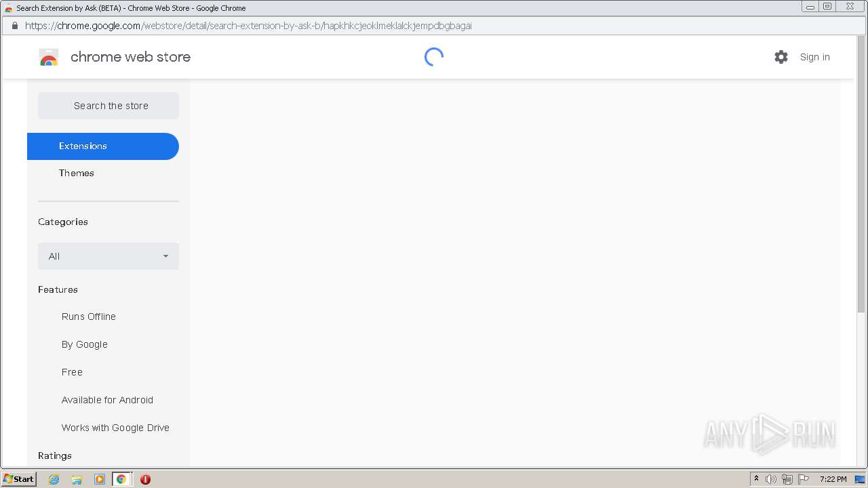Image resolution: width=868 pixels, height=488 pixels.
Task: Switch to the Themes section
Action: coord(77,173)
